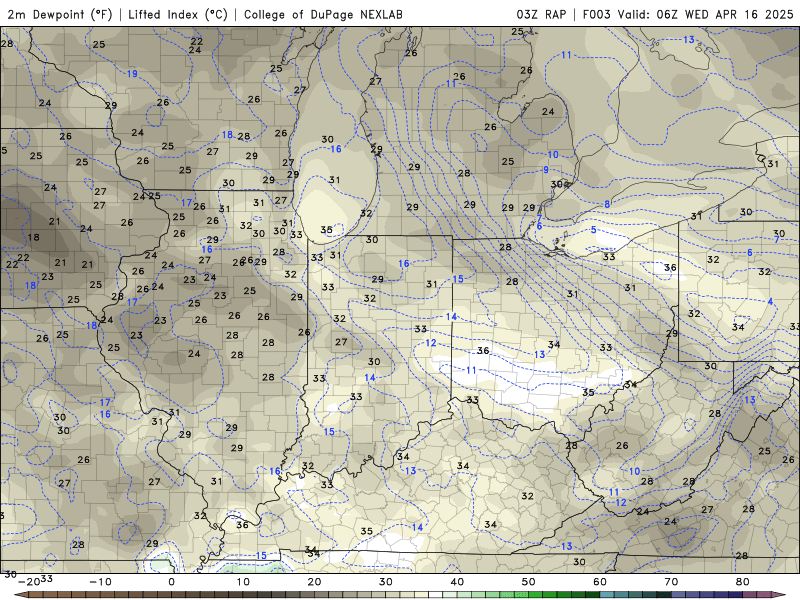The image size is (800, 600).
Task: Click the "0" color scale label
Action: [x=171, y=582]
